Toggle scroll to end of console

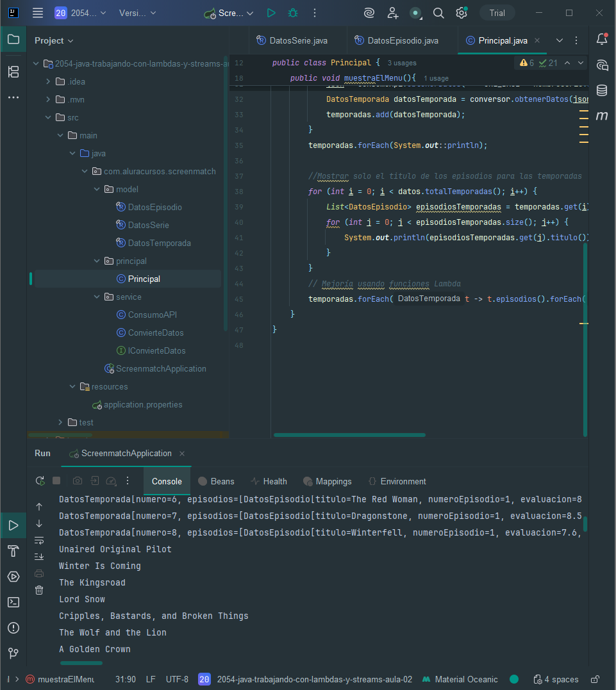(39, 557)
